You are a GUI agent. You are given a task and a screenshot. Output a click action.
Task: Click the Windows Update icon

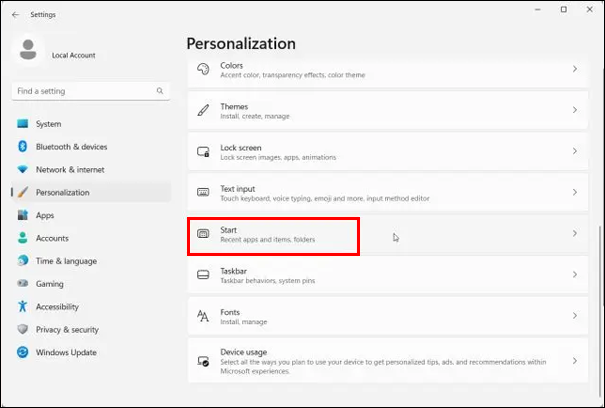coord(22,352)
